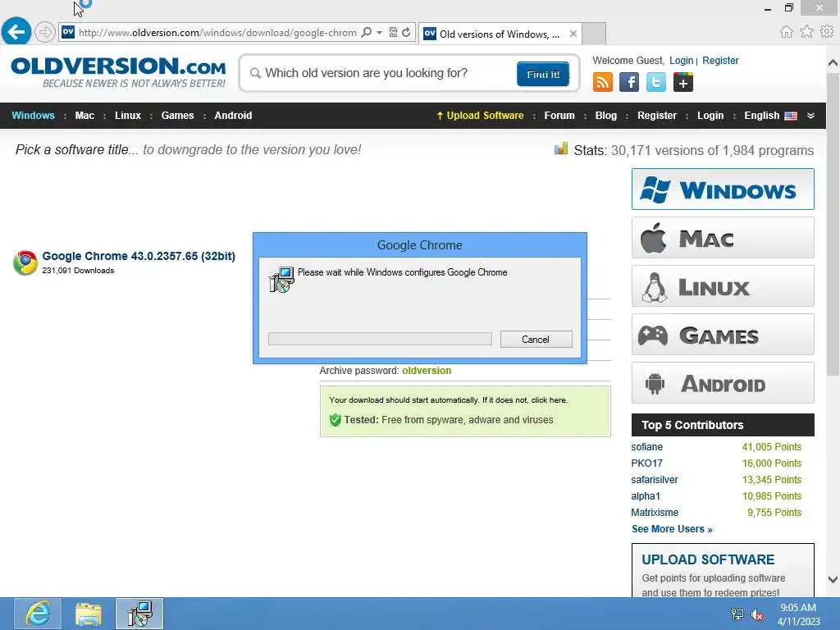Open File Explorer from the taskbar

click(x=89, y=614)
